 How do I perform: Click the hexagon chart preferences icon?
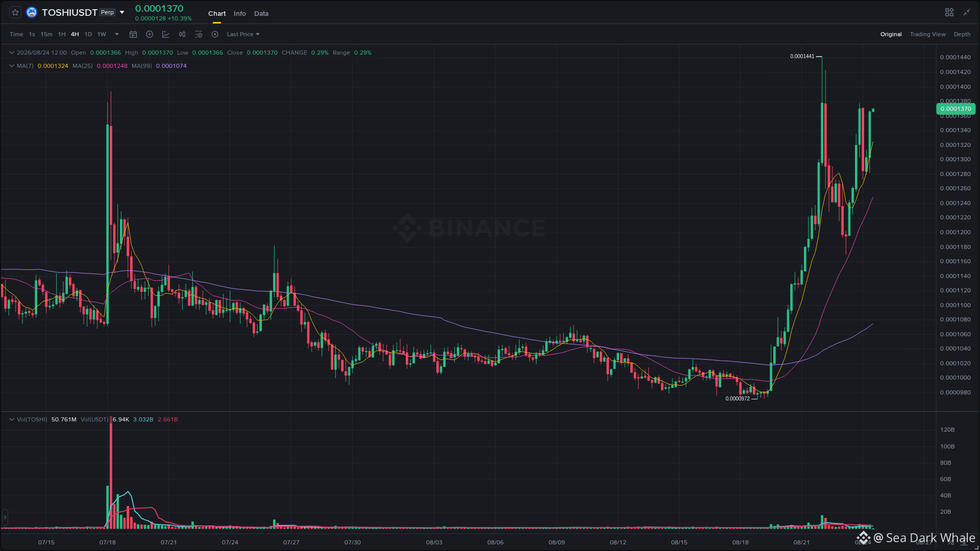(215, 34)
